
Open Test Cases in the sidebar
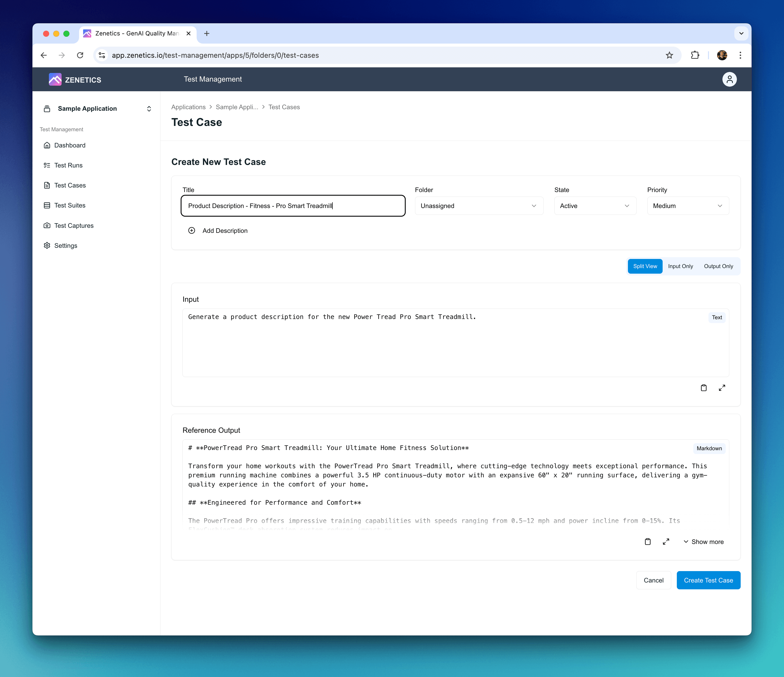tap(70, 185)
